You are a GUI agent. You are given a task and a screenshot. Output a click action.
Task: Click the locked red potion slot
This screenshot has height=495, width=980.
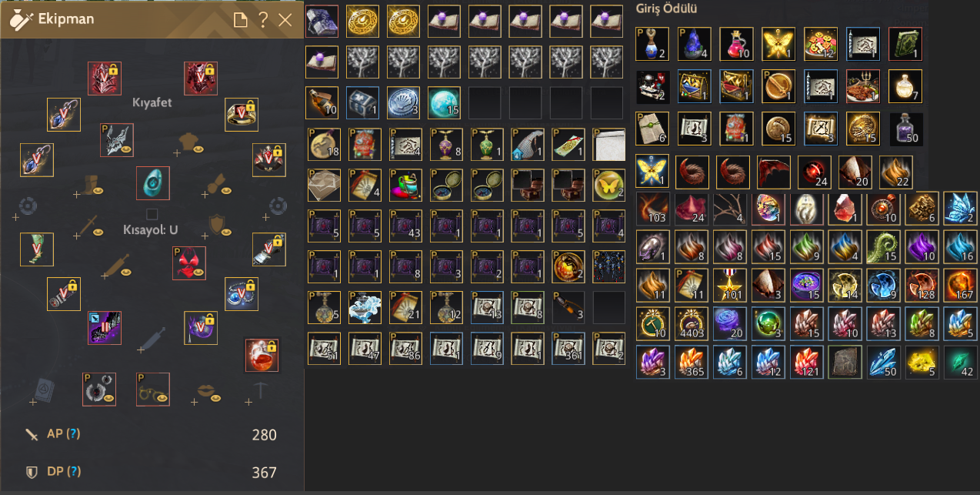coord(262,355)
